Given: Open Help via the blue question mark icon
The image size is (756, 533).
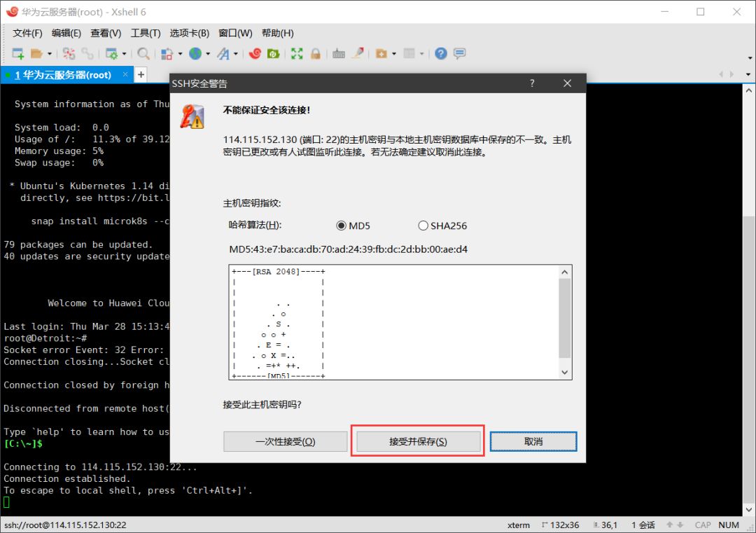Looking at the screenshot, I should click(x=441, y=53).
